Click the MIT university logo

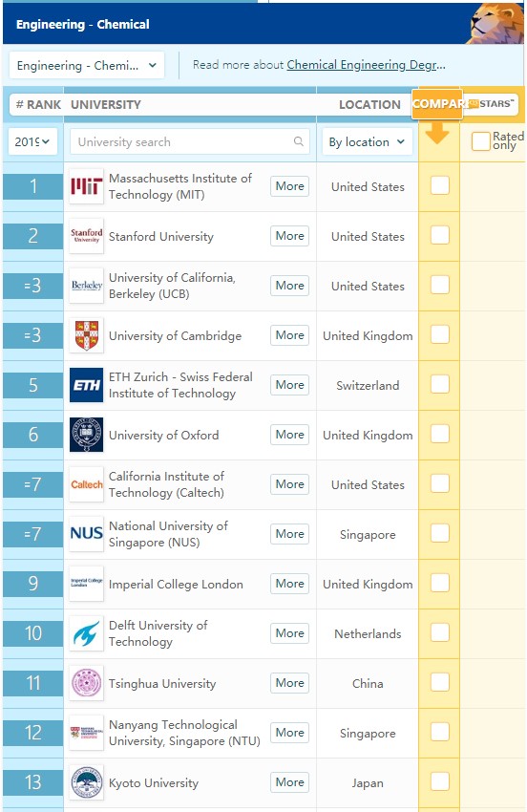(87, 186)
